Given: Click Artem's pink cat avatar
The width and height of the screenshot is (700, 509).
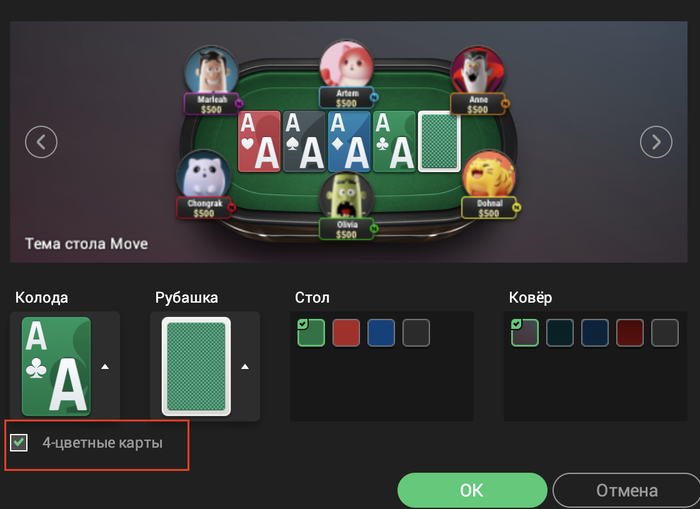Looking at the screenshot, I should click(x=346, y=65).
